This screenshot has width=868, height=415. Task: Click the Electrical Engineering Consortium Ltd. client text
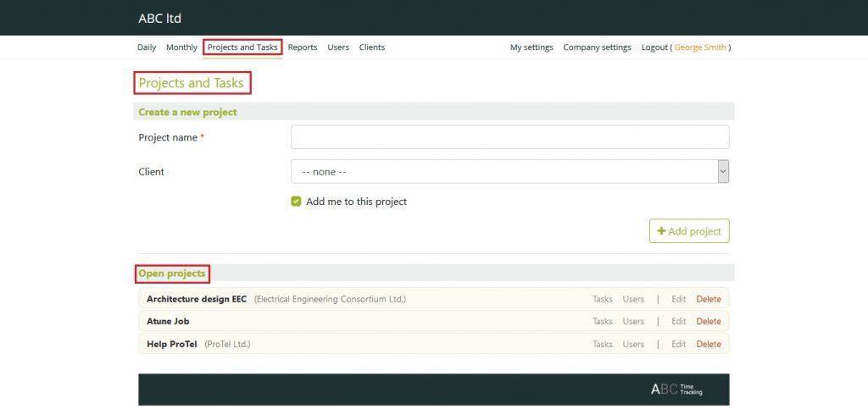330,299
